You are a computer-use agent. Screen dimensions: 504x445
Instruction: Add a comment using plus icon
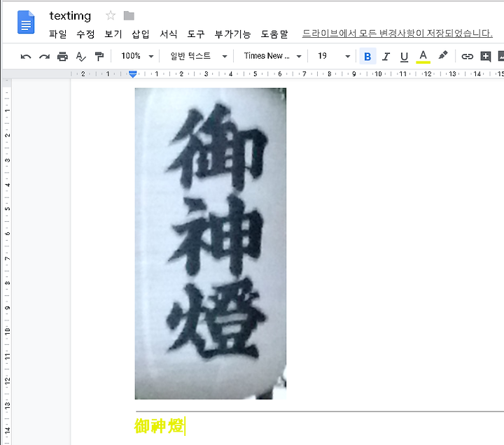(x=485, y=57)
